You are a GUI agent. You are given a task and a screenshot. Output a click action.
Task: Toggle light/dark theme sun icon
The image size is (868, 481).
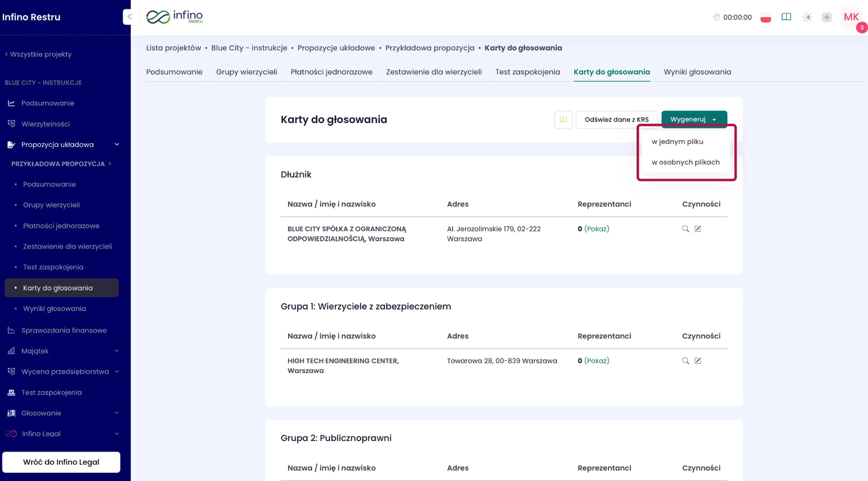(x=807, y=17)
